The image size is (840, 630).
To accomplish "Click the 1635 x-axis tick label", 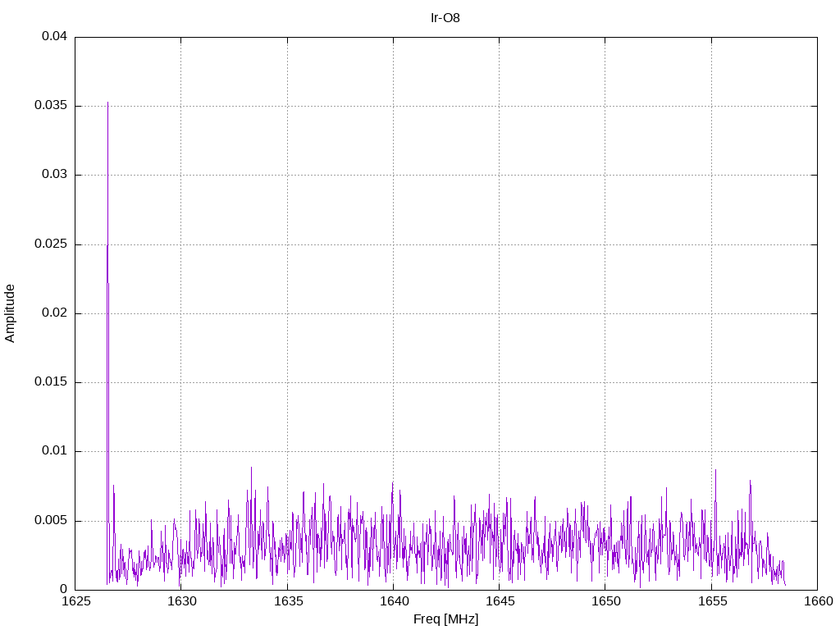I will click(x=287, y=602).
